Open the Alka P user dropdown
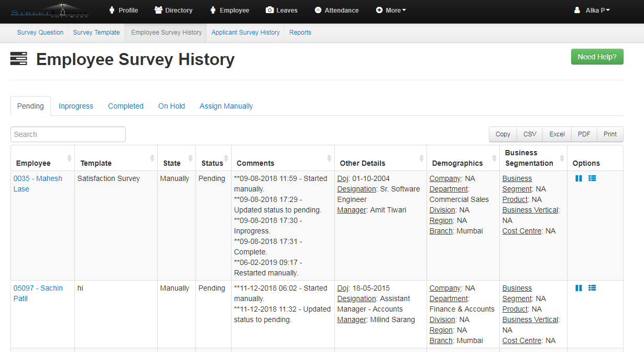This screenshot has width=644, height=352. pyautogui.click(x=592, y=10)
